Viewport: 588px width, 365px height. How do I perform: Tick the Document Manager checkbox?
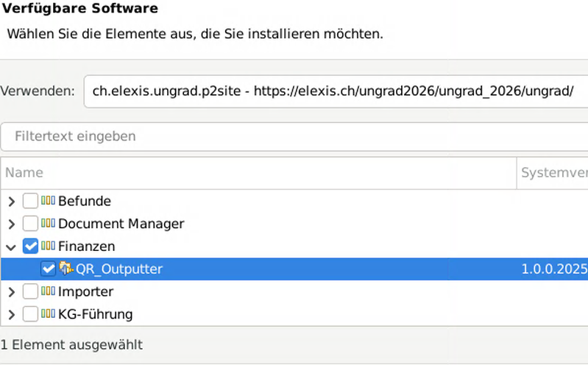30,224
